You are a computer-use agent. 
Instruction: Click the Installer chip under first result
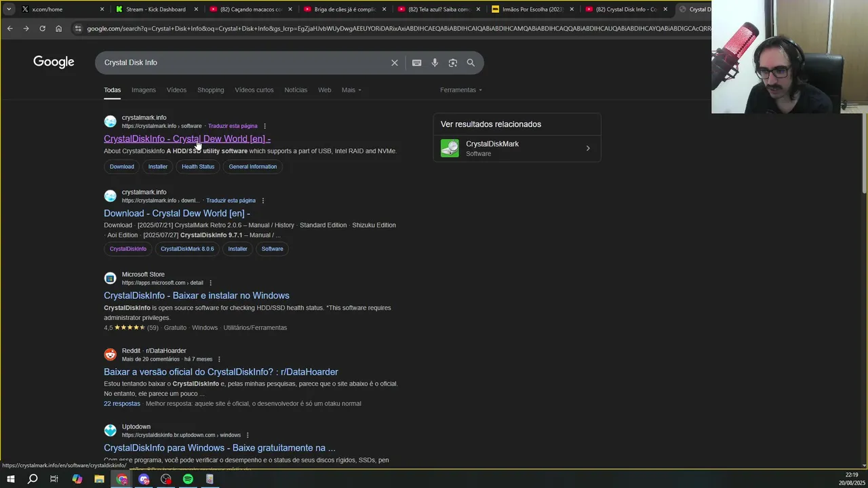(x=158, y=167)
